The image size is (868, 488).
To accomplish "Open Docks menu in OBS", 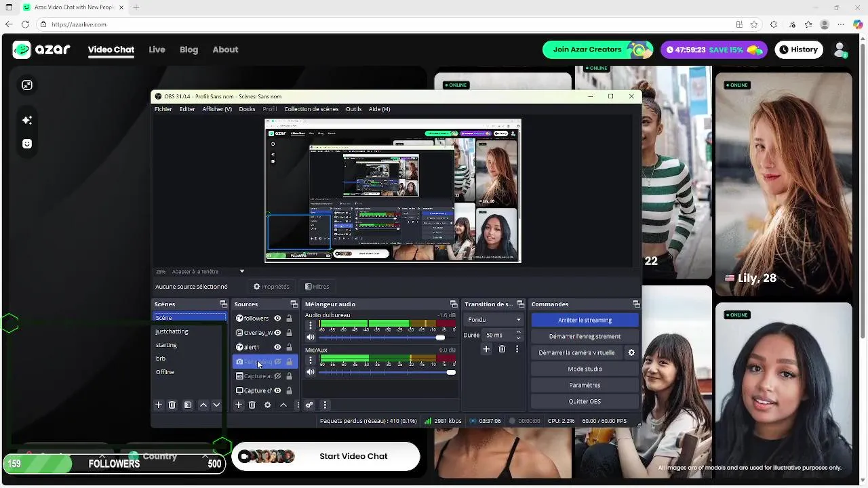I will point(247,109).
